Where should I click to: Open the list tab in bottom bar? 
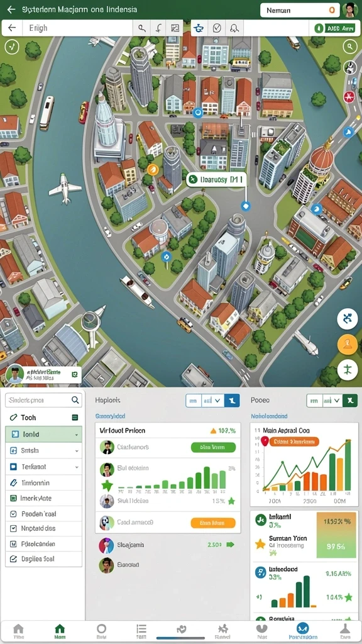[x=141, y=631]
